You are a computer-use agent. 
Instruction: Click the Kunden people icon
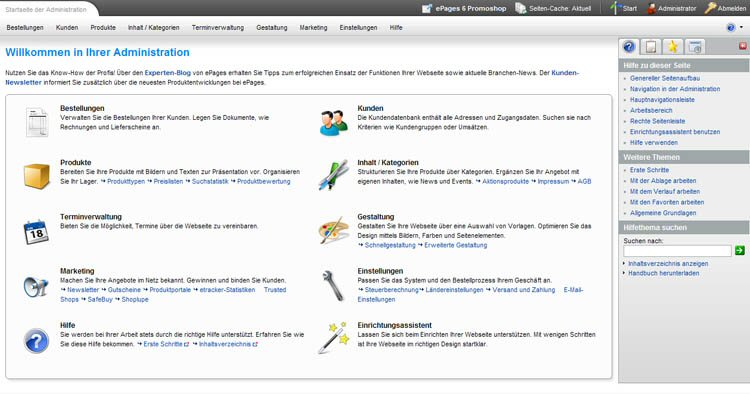(x=334, y=123)
